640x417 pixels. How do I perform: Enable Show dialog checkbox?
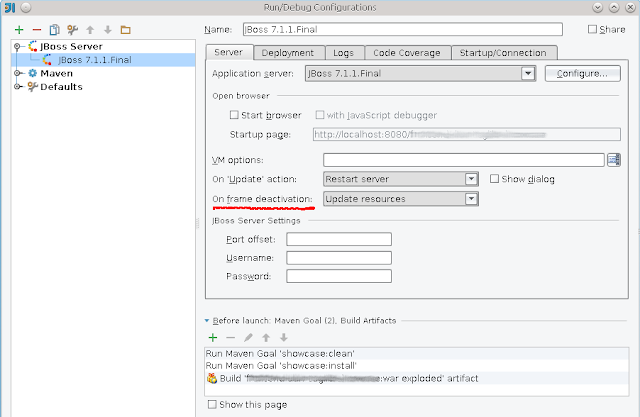coord(494,179)
